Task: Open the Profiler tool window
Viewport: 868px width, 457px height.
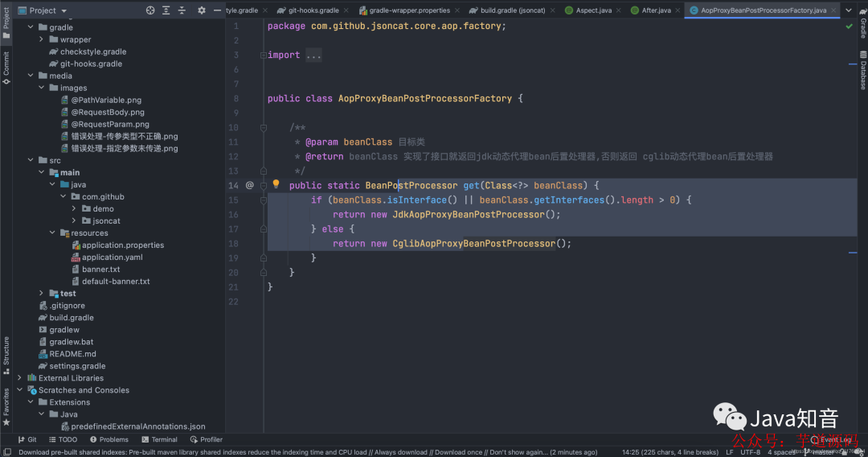Action: tap(206, 439)
